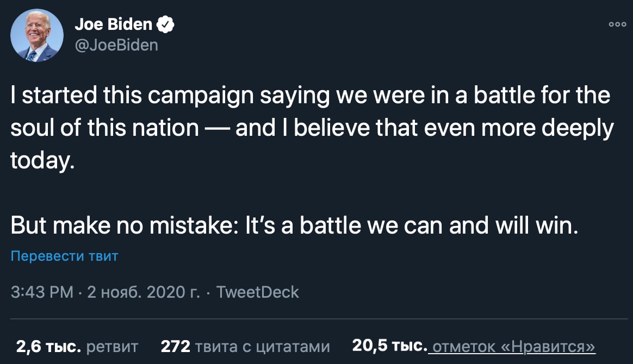Click the '20,5 тыс.' likes count

point(389,346)
